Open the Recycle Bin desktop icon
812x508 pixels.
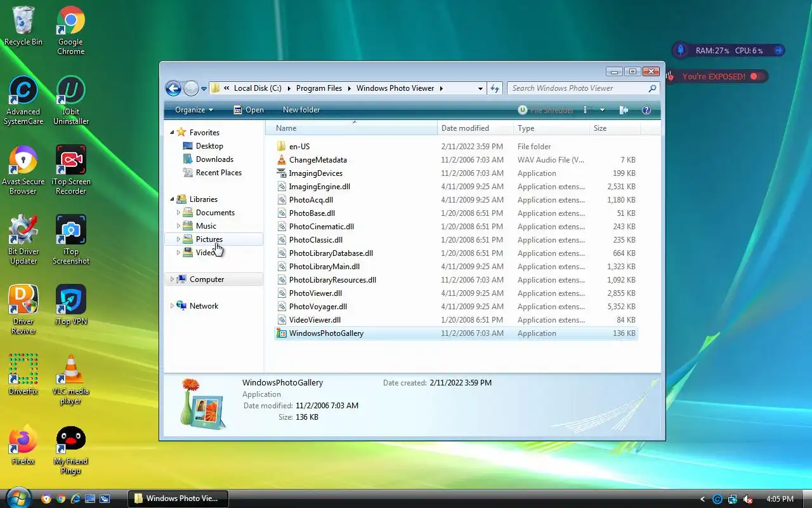[x=23, y=27]
